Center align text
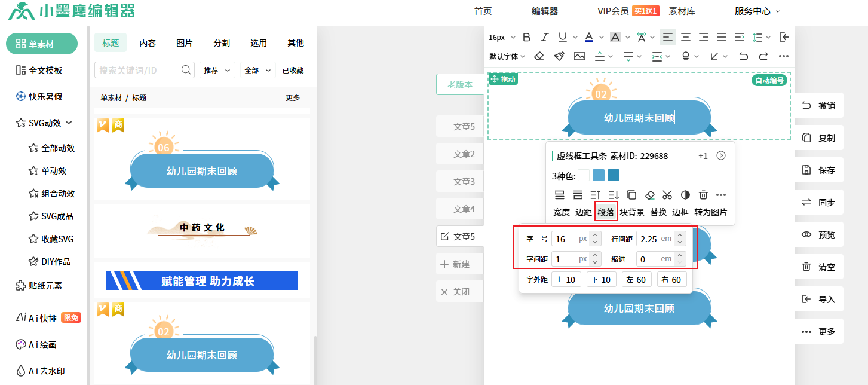Viewport: 868px width, 385px height. click(686, 37)
